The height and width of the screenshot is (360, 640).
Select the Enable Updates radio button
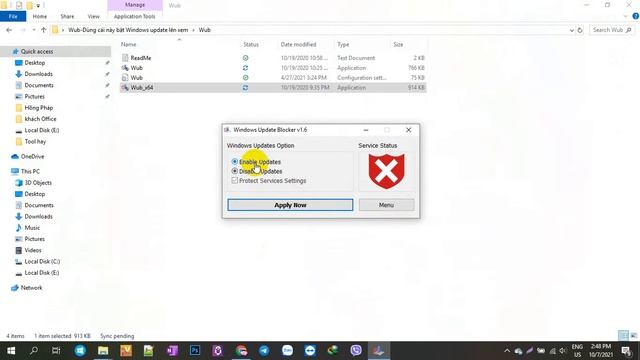pos(235,162)
